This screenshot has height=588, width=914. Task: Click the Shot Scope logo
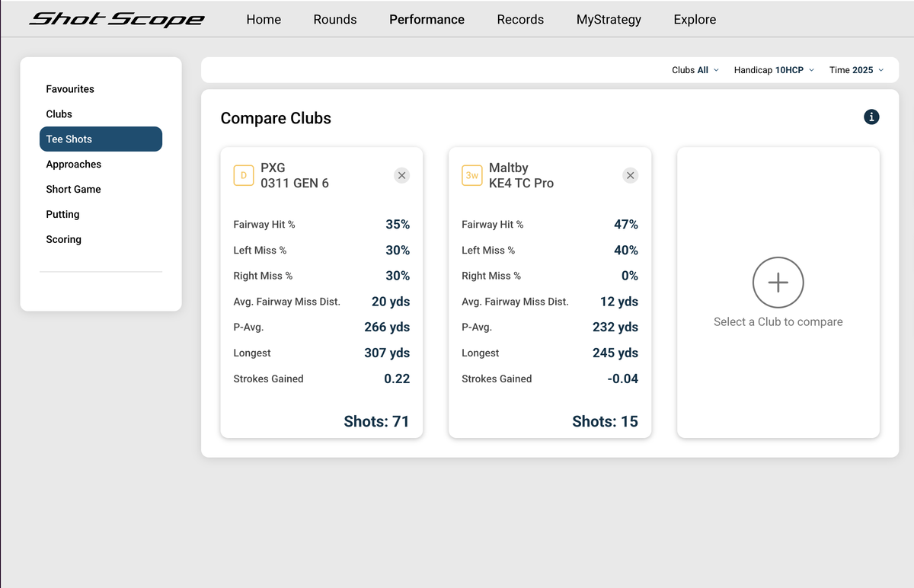click(117, 19)
